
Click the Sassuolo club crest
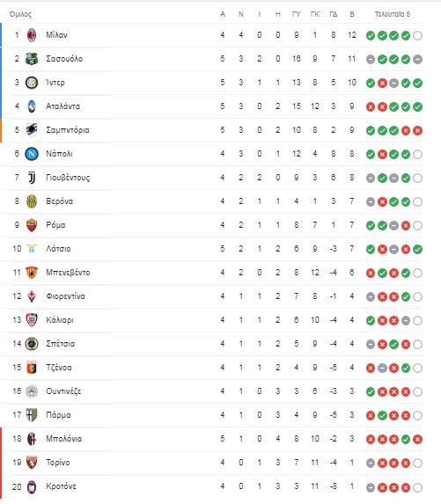click(x=32, y=59)
